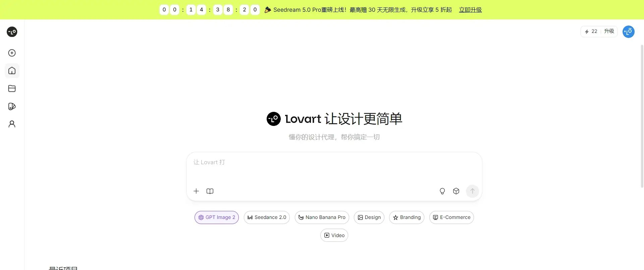Choose the E-Commerce category chip
Screen dimensions: 644x270
(x=451, y=217)
